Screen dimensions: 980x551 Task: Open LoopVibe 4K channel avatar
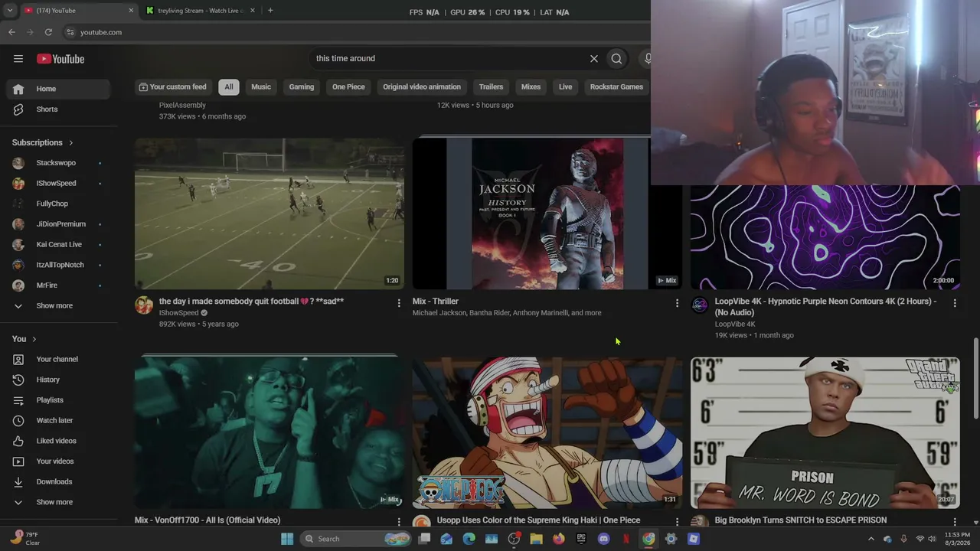pos(700,305)
